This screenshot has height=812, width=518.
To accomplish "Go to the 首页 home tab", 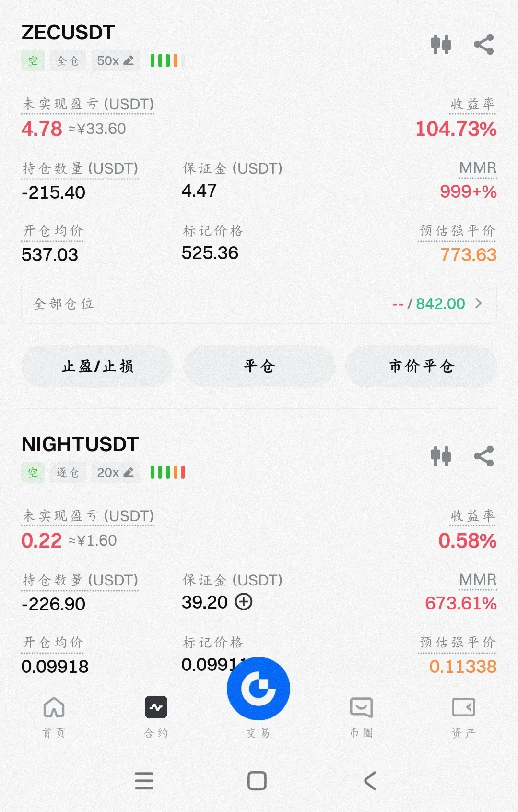I will click(x=54, y=717).
